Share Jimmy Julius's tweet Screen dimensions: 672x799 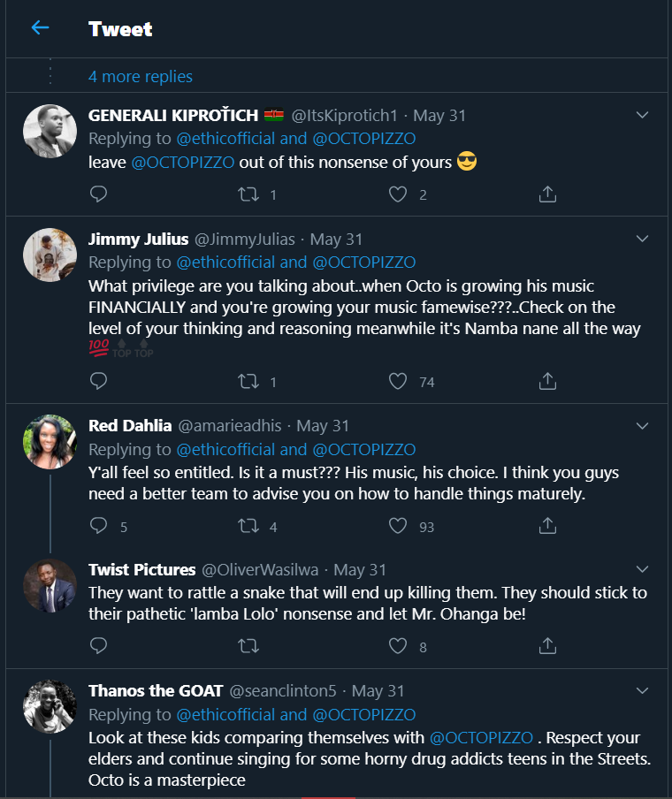click(547, 381)
